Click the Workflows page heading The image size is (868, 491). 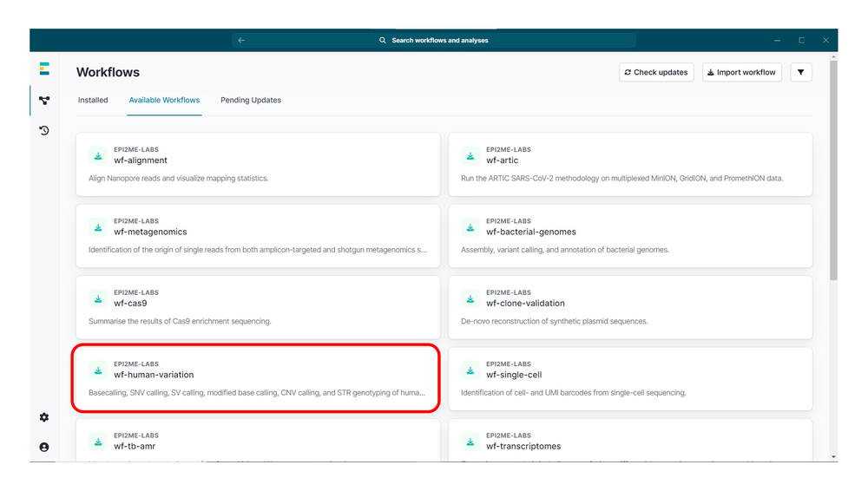click(108, 73)
